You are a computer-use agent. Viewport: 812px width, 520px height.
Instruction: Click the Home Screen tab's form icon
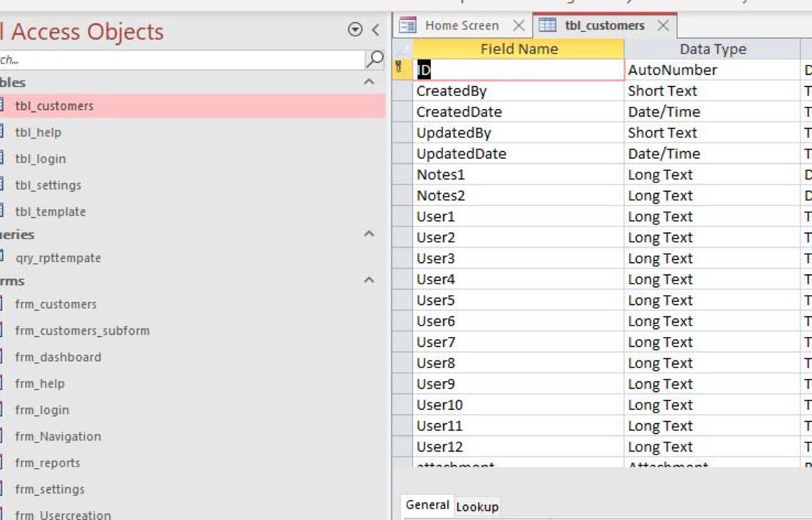click(x=409, y=25)
